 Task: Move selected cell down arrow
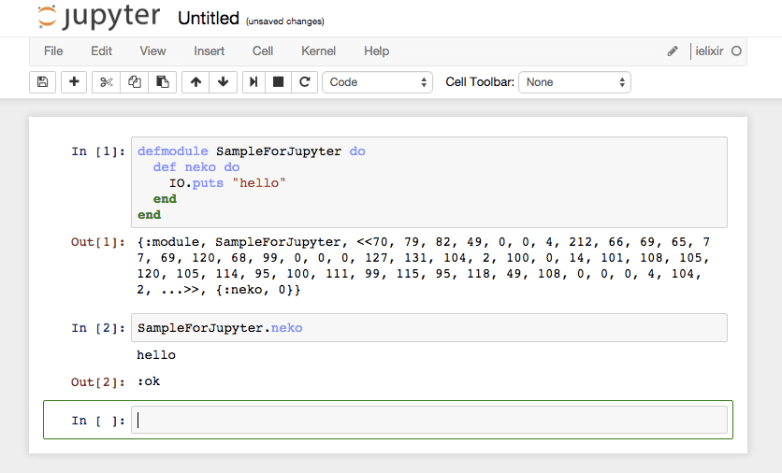223,82
